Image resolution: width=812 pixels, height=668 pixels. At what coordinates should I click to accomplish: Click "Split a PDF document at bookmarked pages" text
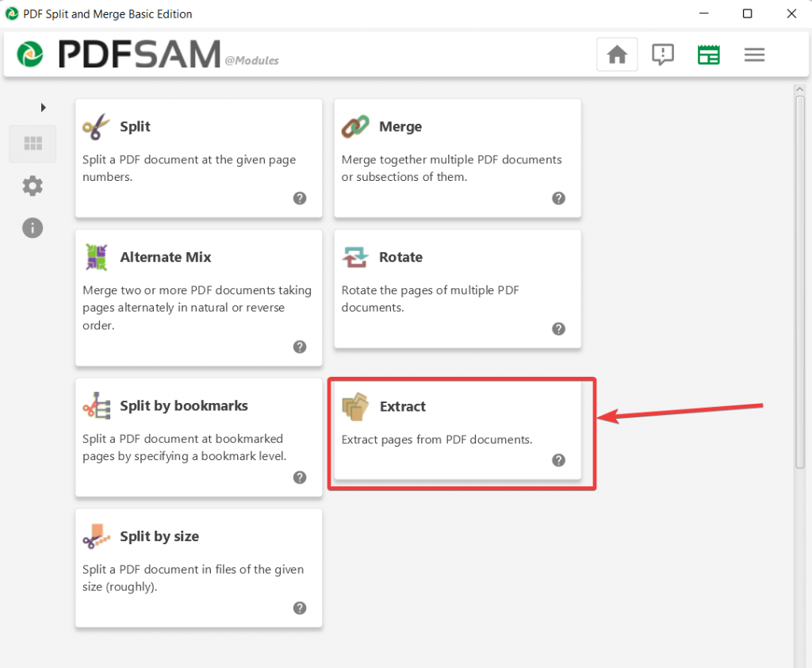coord(184,447)
